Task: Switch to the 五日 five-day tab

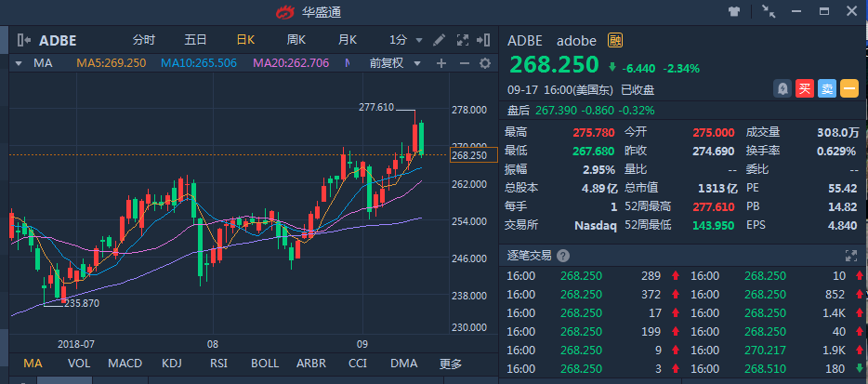Action: (x=195, y=40)
